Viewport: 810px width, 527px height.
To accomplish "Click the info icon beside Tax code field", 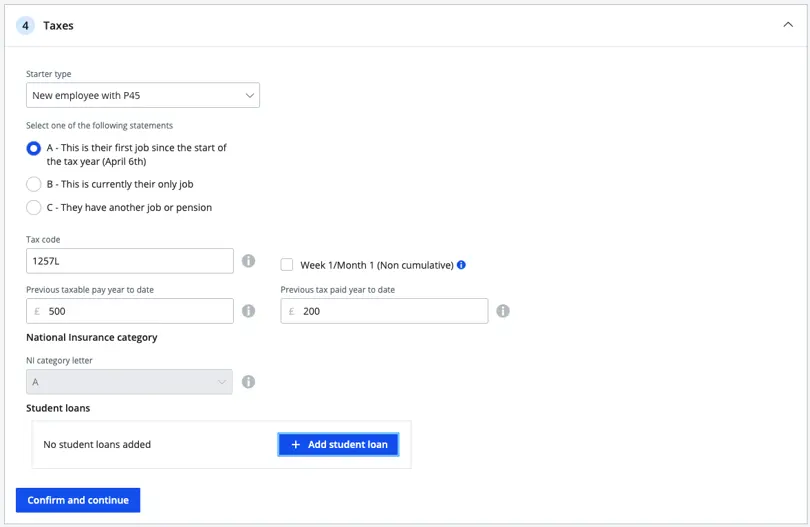I will 248,261.
